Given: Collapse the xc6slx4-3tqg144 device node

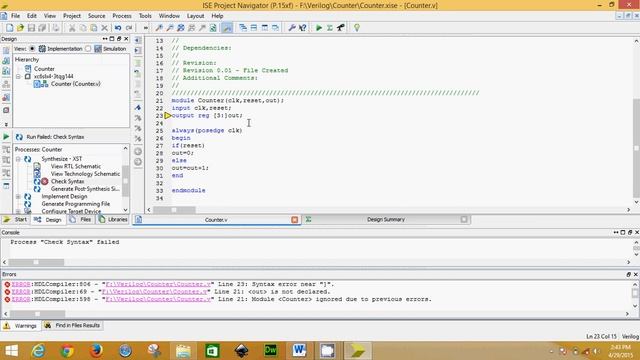Looking at the screenshot, I should click(18, 76).
